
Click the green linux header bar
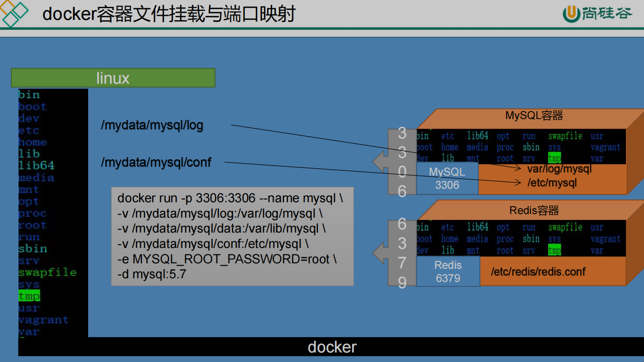(x=113, y=78)
